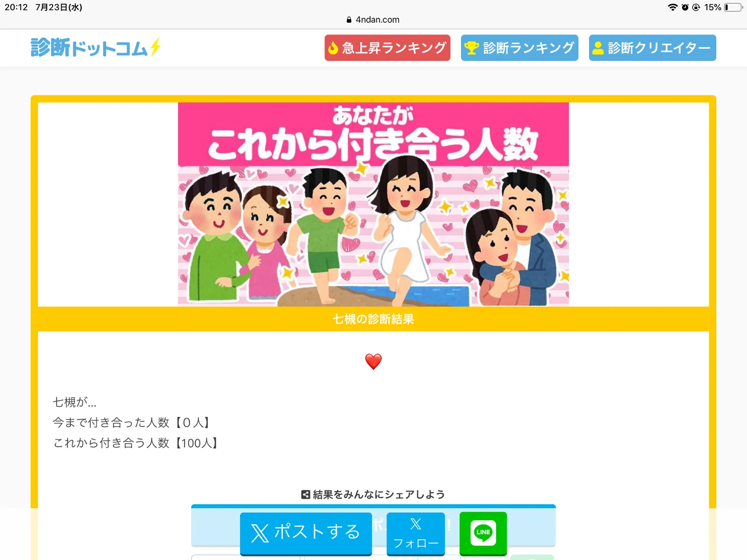The width and height of the screenshot is (747, 560).
Task: Open the 診断ランキング page
Action: (519, 48)
